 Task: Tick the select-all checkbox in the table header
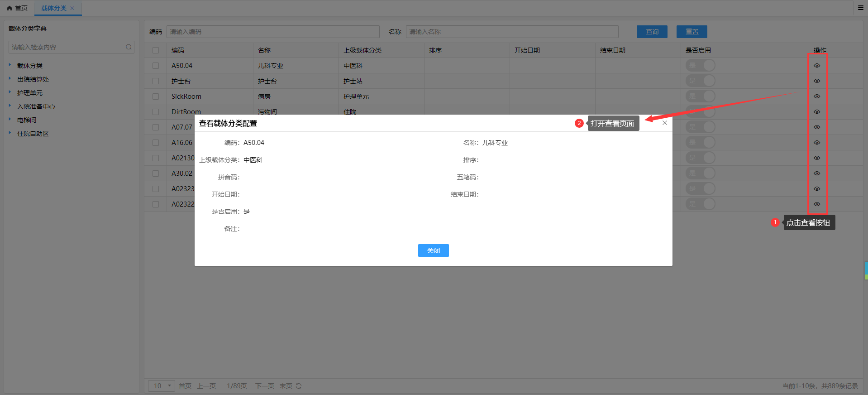(x=156, y=50)
